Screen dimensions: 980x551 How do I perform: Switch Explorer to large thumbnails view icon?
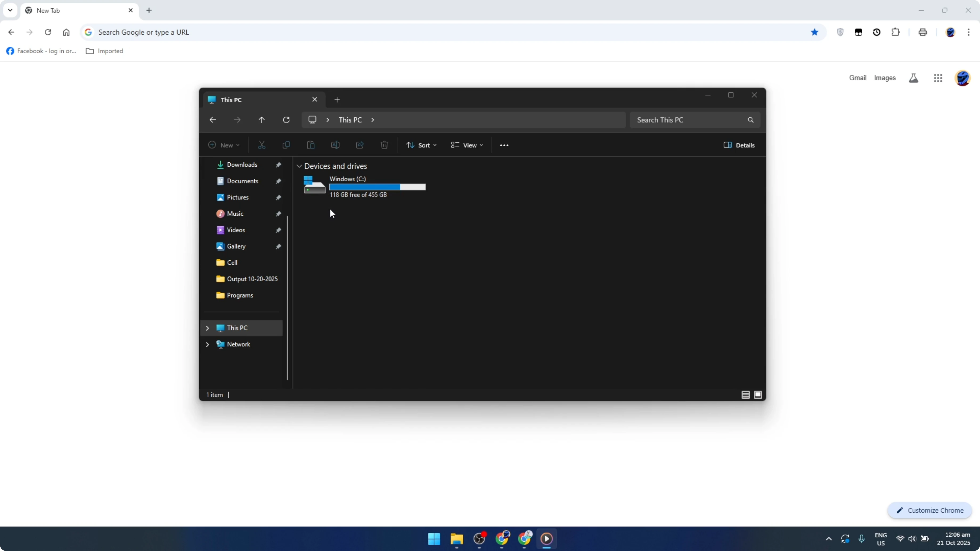point(758,395)
